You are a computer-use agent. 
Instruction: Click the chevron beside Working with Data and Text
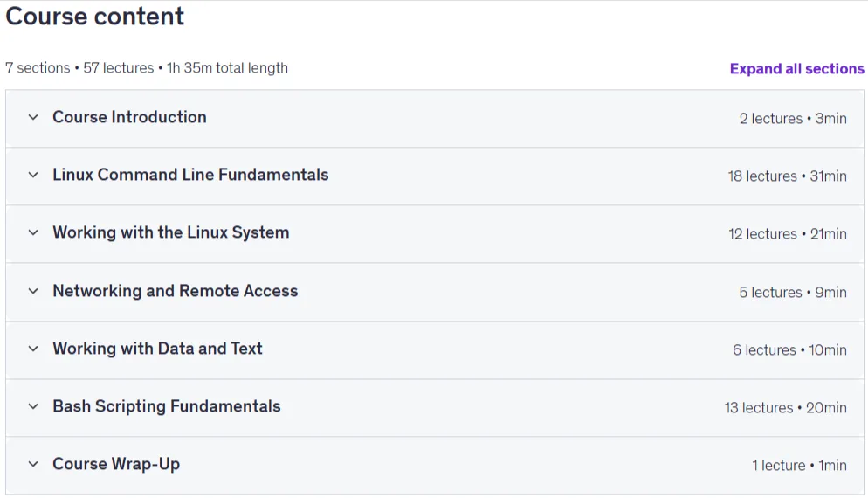click(33, 349)
